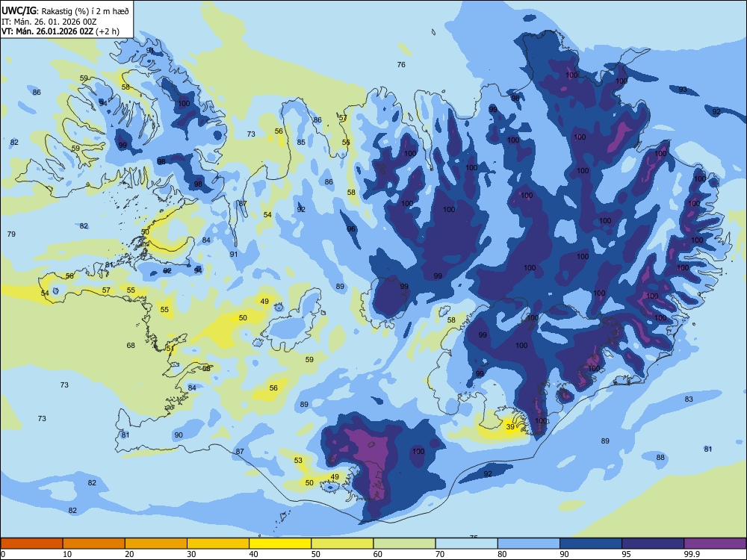
Task: Select the '85' humidity value
Action: pyautogui.click(x=301, y=142)
